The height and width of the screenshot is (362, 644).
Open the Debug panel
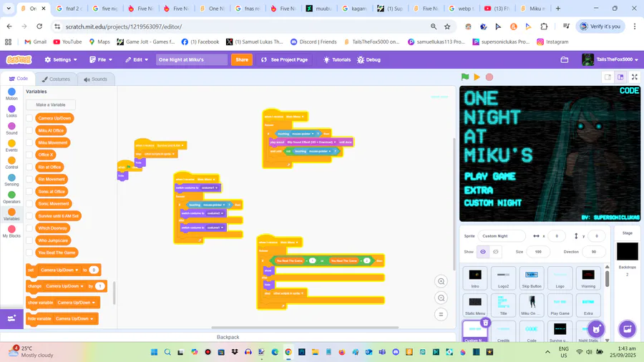click(x=369, y=60)
